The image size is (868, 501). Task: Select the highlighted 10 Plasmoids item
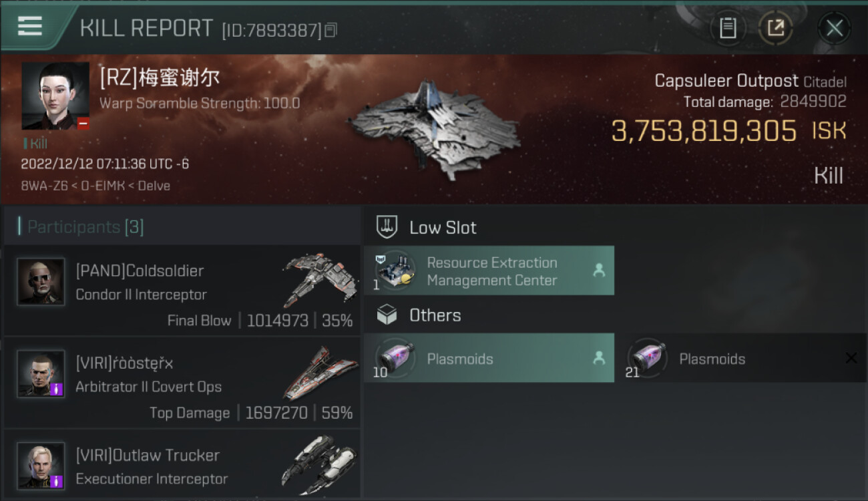489,358
